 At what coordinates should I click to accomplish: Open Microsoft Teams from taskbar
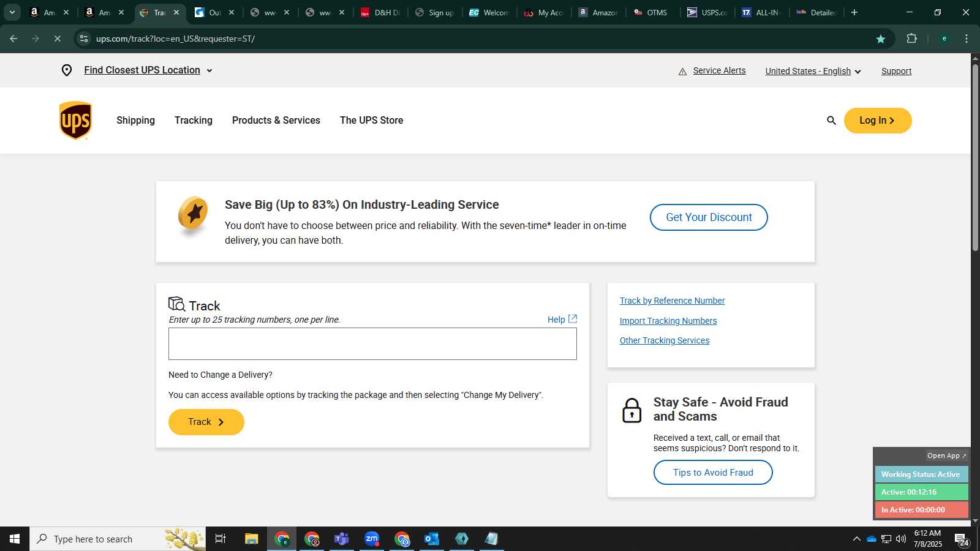point(341,539)
